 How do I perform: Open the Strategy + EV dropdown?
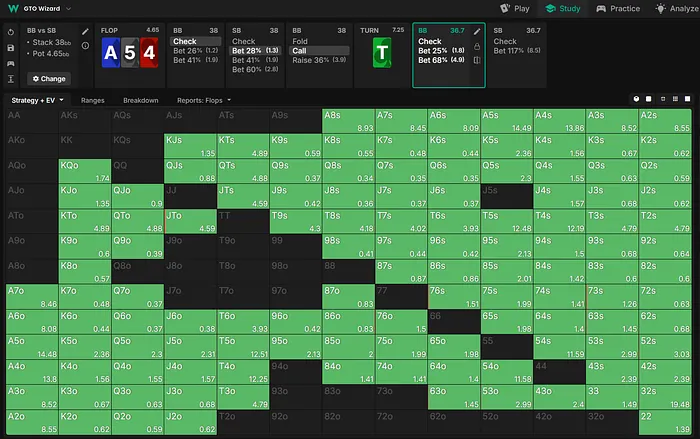click(x=37, y=100)
